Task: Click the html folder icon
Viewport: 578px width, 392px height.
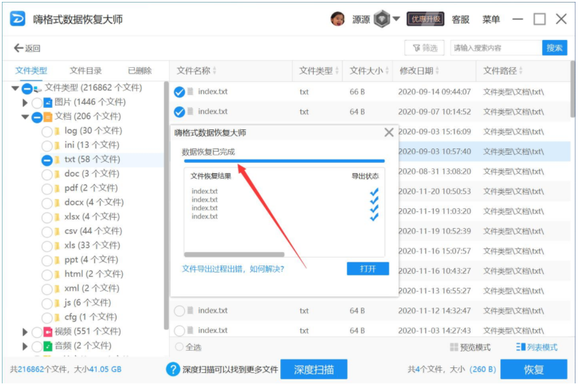Action: tap(57, 275)
